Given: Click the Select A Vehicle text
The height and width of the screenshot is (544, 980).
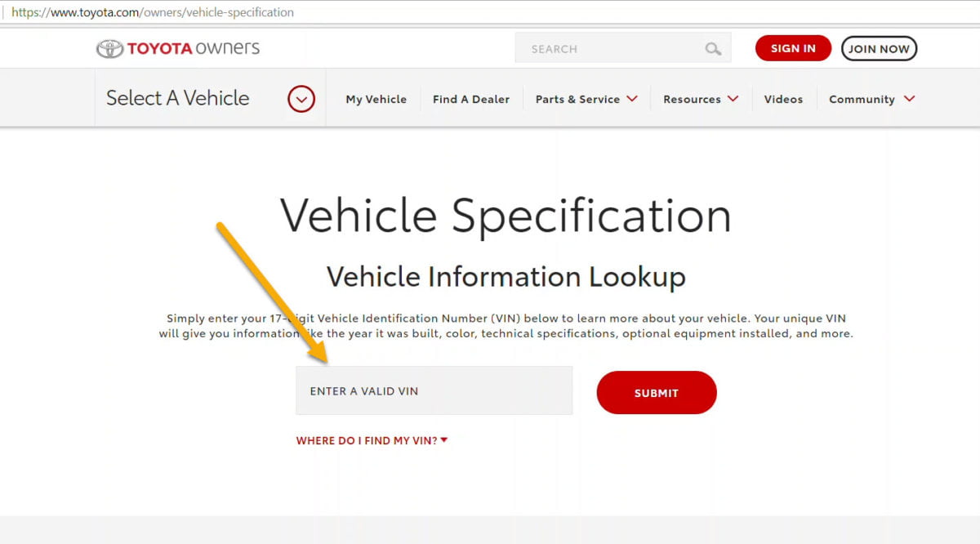Looking at the screenshot, I should [178, 98].
